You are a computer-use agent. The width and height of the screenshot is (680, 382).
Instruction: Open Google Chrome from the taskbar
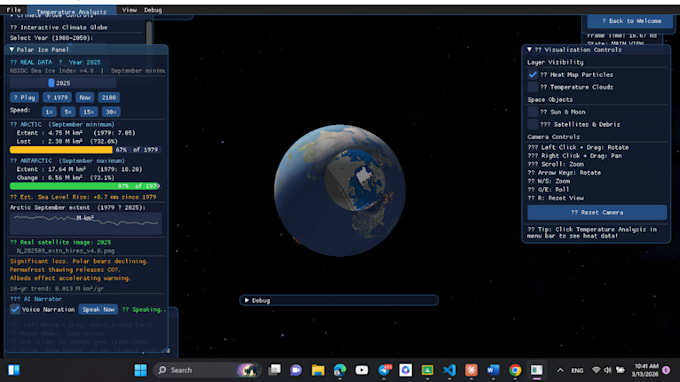(515, 370)
